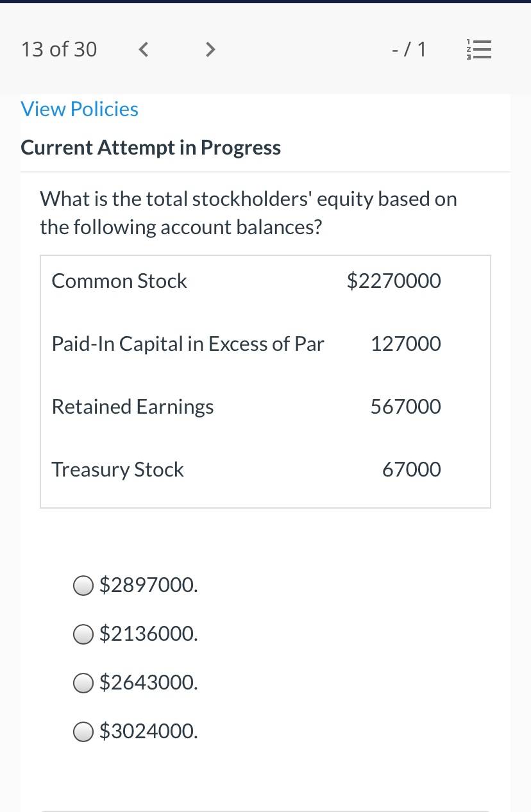Viewport: 531px width, 812px height.
Task: Click the Current Attempt in Progress heading
Action: (151, 148)
